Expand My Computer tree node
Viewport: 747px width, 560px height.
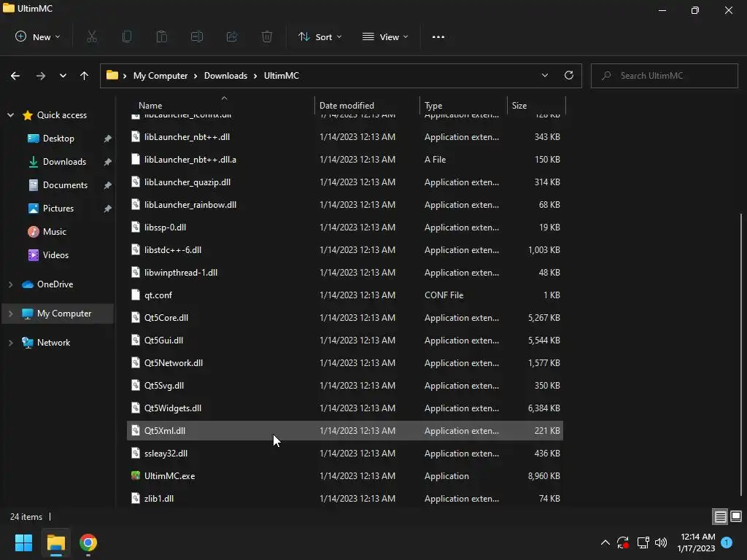tap(10, 314)
